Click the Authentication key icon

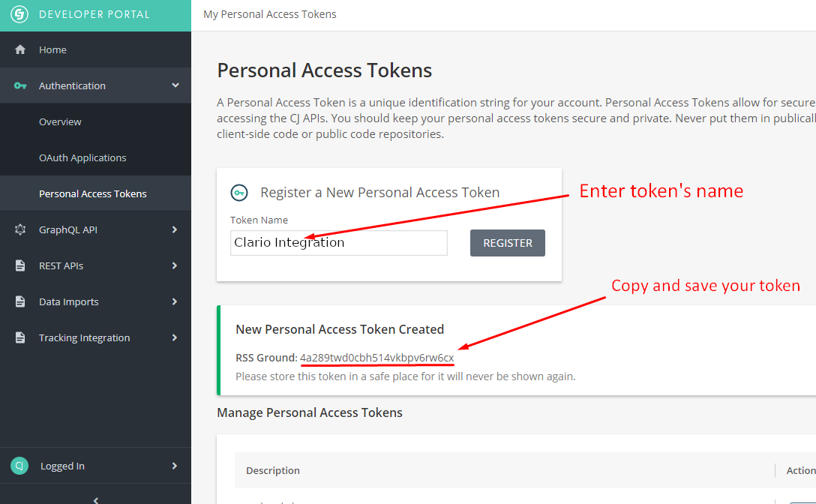tap(20, 85)
